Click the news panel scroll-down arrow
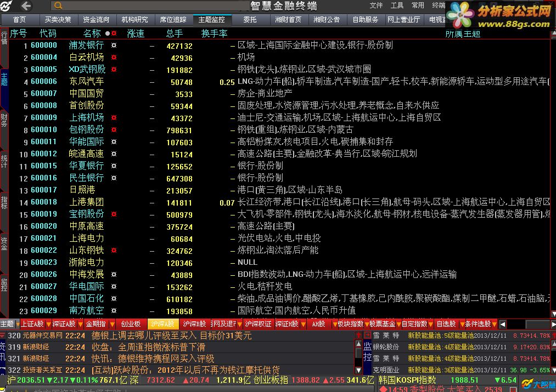The height and width of the screenshot is (392, 556). point(358,370)
